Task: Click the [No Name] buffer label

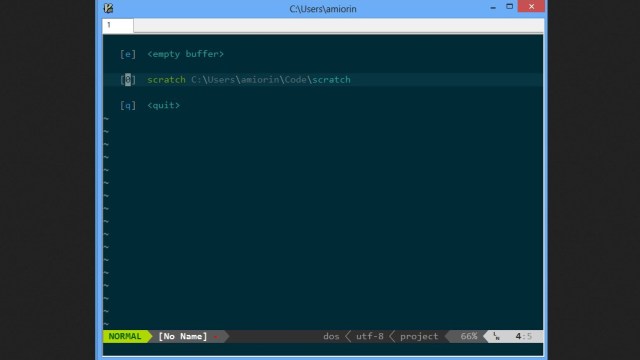Action: tap(182, 336)
